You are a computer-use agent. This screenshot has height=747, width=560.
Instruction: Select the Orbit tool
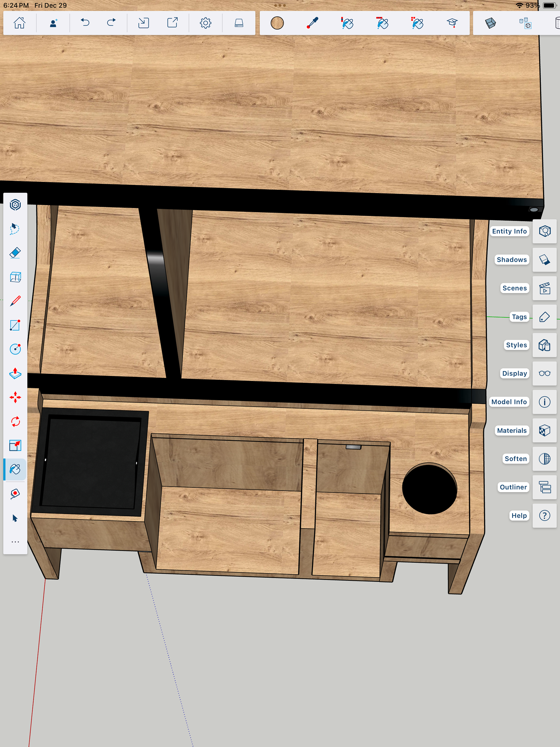point(15,205)
